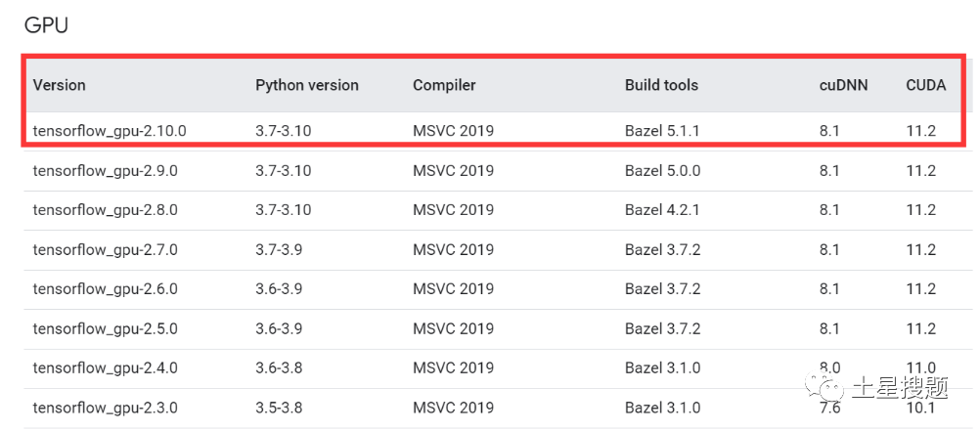Select the tensorflow_gpu-2.5.0 version cell
This screenshot has height=431, width=980.
click(x=105, y=328)
